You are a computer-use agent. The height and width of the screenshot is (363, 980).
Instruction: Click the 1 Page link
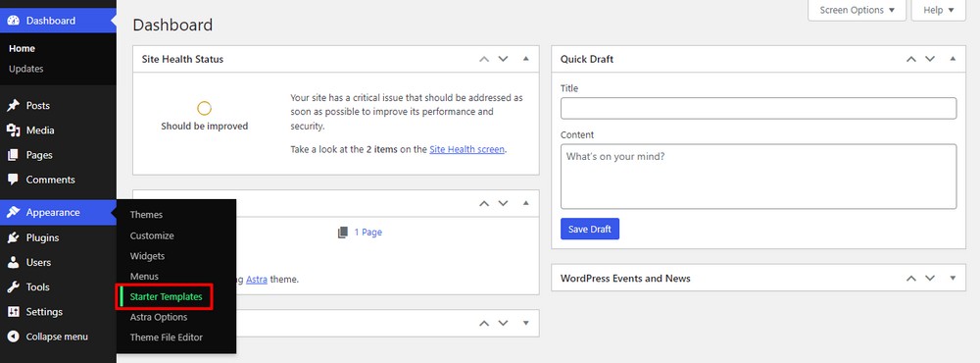click(x=368, y=233)
